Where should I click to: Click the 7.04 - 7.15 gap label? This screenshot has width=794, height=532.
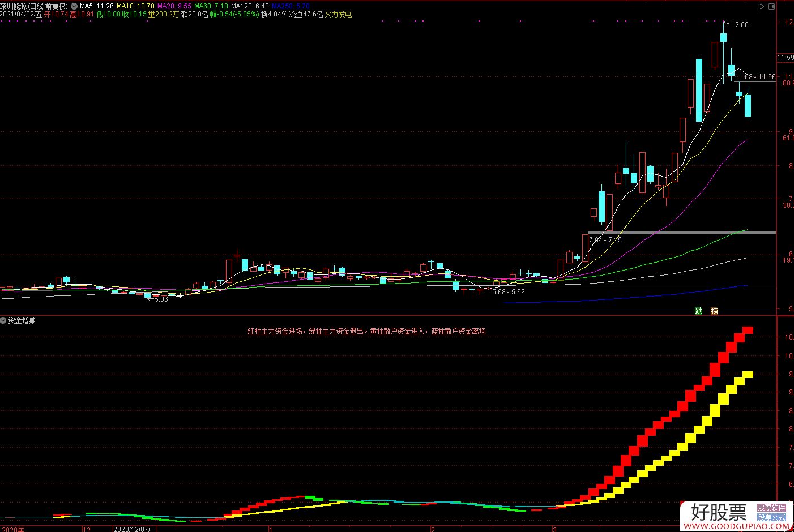tap(605, 240)
